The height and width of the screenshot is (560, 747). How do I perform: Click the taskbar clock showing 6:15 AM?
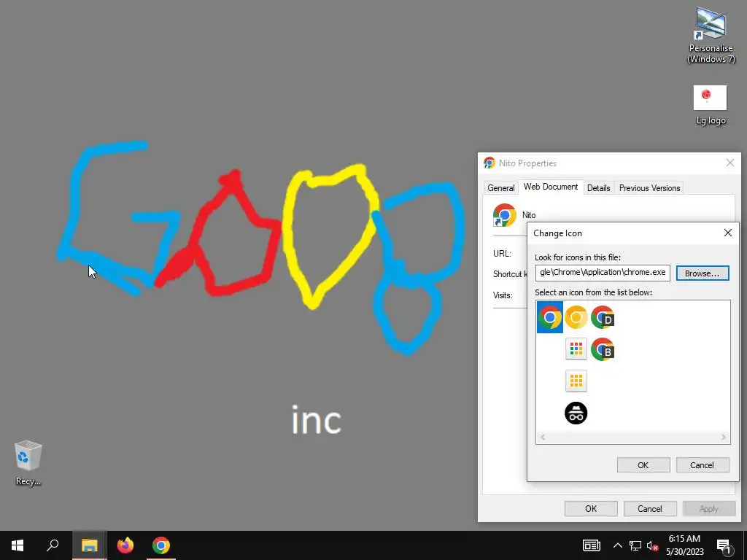pos(684,545)
